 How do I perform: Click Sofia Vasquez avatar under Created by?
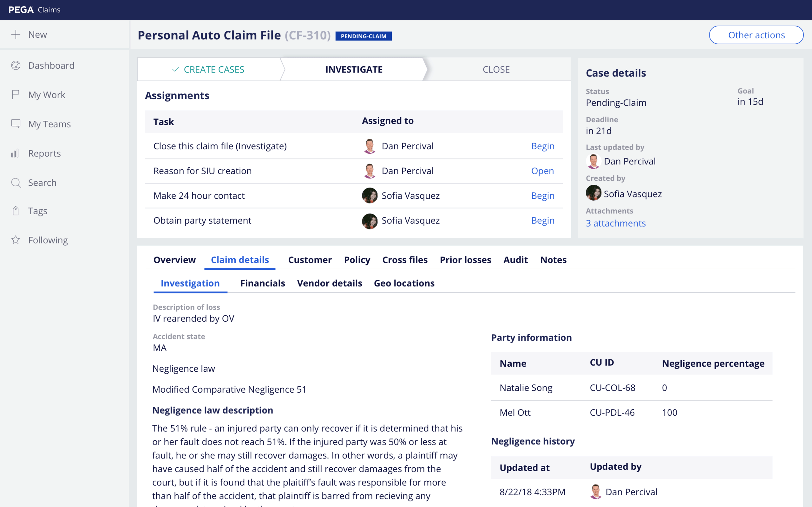pyautogui.click(x=593, y=193)
